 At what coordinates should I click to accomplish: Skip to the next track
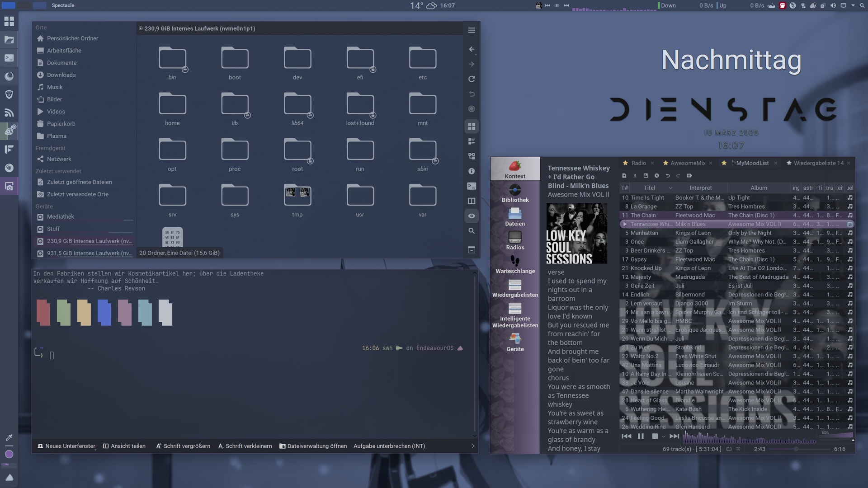pos(674,436)
